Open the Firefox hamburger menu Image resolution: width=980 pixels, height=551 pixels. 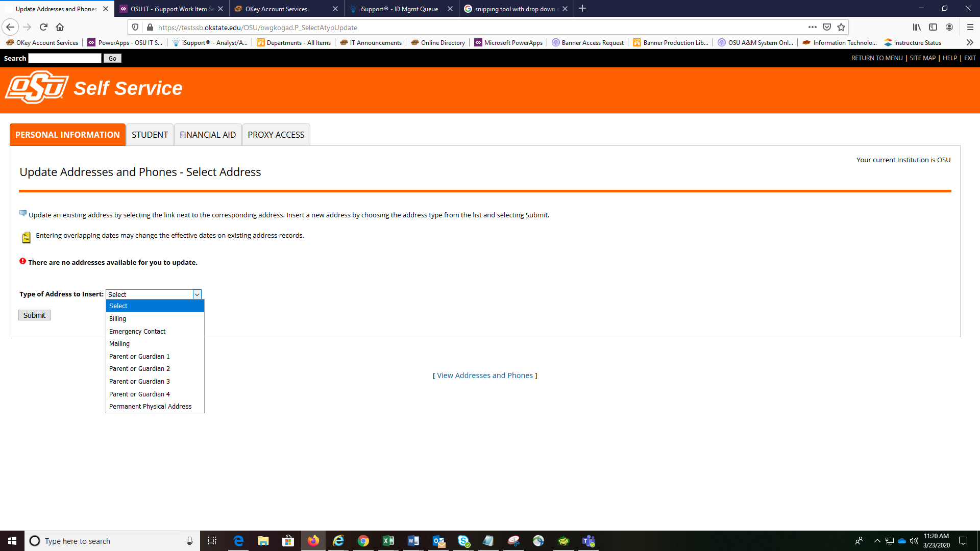tap(970, 27)
